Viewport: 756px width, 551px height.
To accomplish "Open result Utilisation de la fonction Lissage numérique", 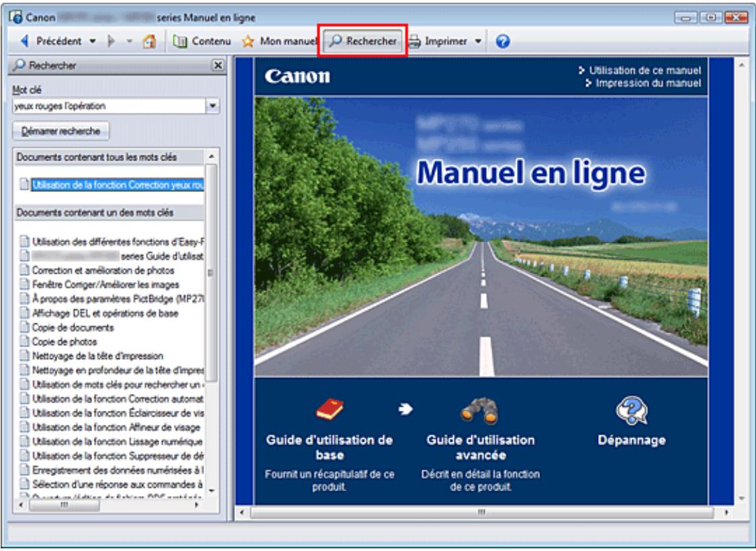I will tap(117, 442).
